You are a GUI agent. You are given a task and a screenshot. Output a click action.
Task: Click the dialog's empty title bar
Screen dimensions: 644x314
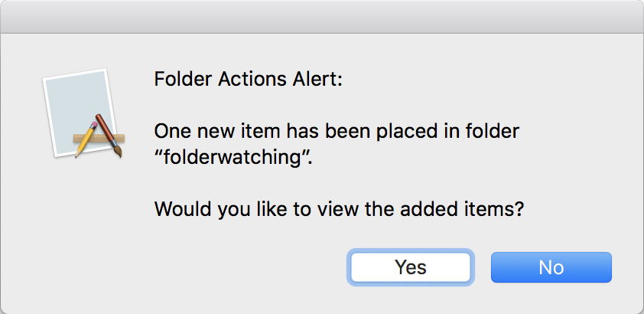coord(322,16)
